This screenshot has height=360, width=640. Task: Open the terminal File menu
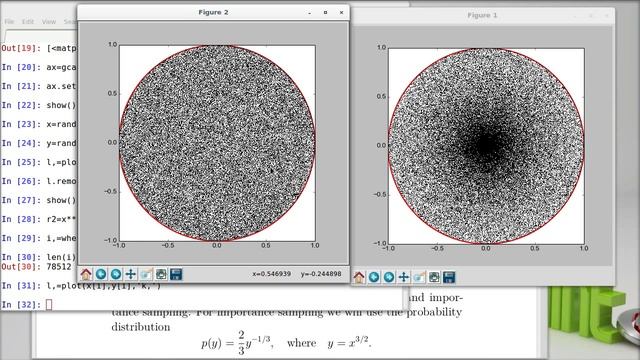pyautogui.click(x=9, y=22)
